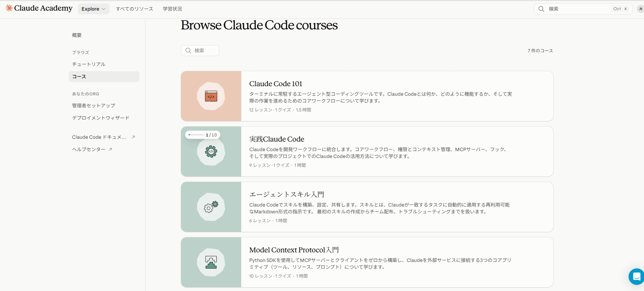Click the Model Context Protocol入門 course icon

tap(211, 262)
